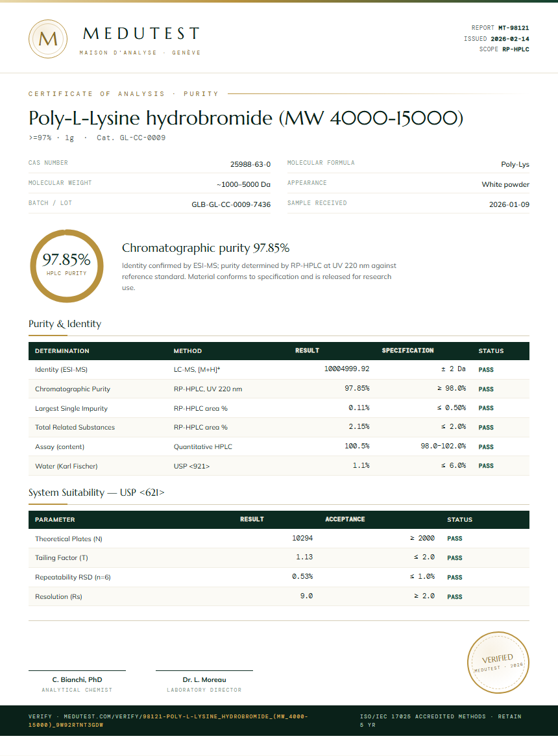Select Total Related Substances result 2.15%
Image resolution: width=558 pixels, height=756 pixels.
coord(359,427)
